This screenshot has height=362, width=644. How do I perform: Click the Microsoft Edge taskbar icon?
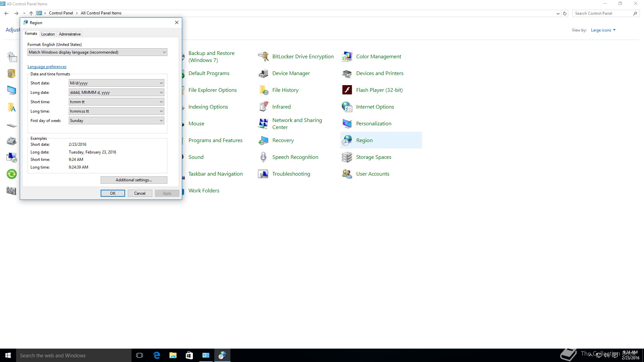pos(157,355)
